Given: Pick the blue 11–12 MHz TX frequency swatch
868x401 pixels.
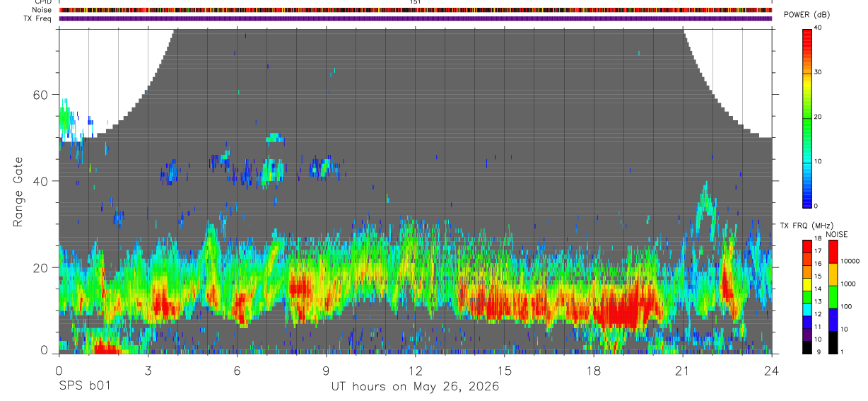Looking at the screenshot, I should (x=807, y=322).
